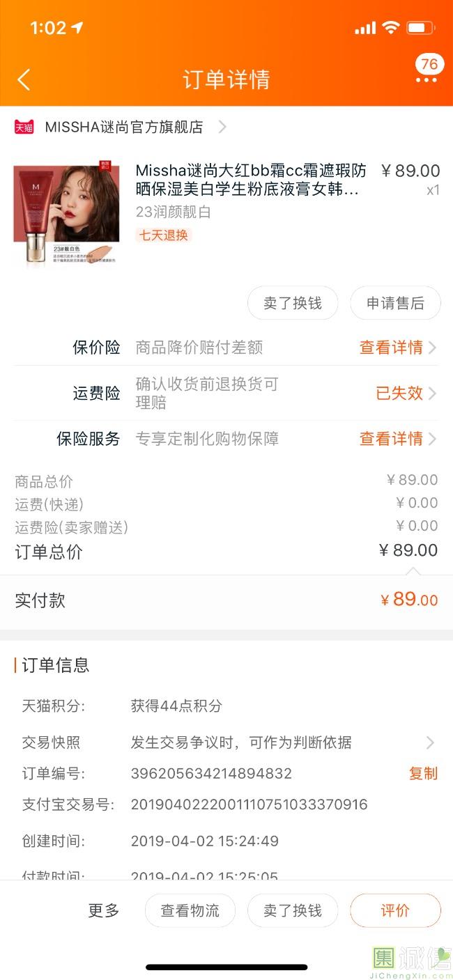Image resolution: width=453 pixels, height=980 pixels.
Task: Tap the Wi-Fi status icon
Action: click(391, 28)
